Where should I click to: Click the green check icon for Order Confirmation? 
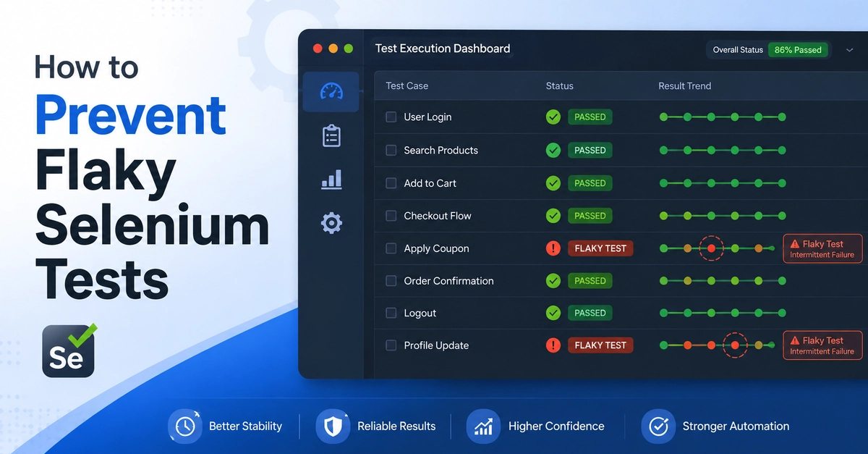[553, 281]
